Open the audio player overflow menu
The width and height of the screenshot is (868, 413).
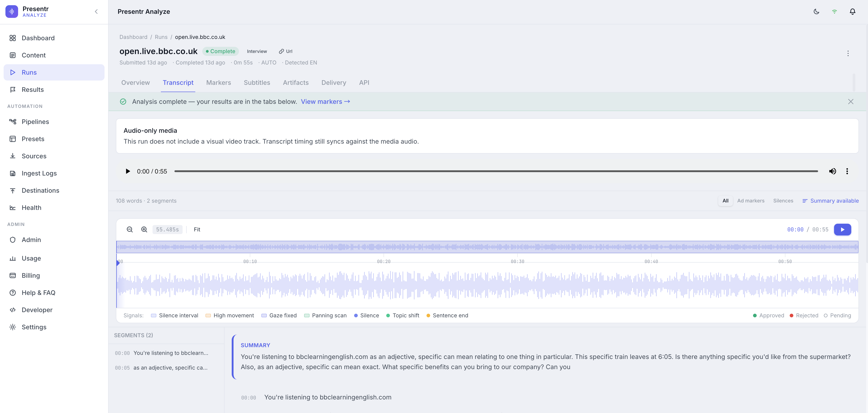(x=847, y=171)
